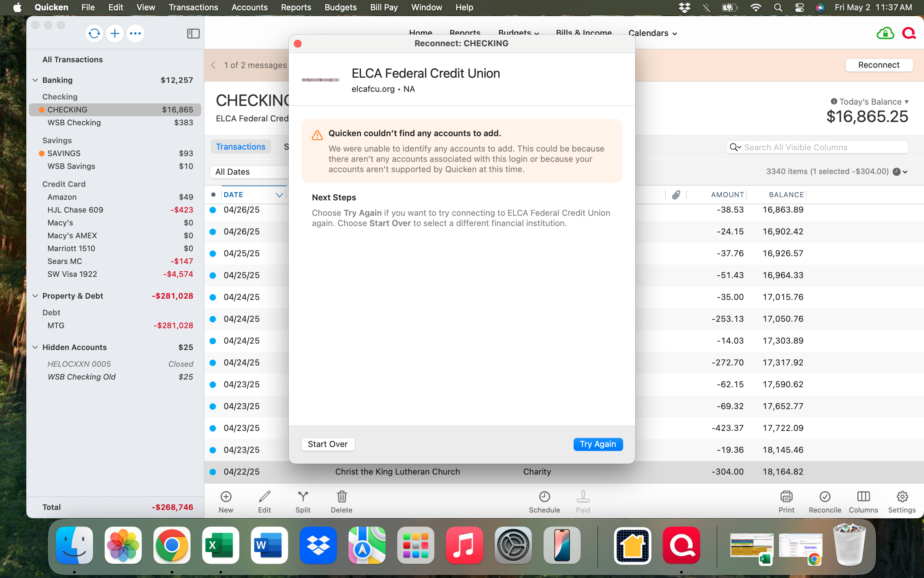Click the Print icon
This screenshot has width=924, height=578.
(787, 496)
